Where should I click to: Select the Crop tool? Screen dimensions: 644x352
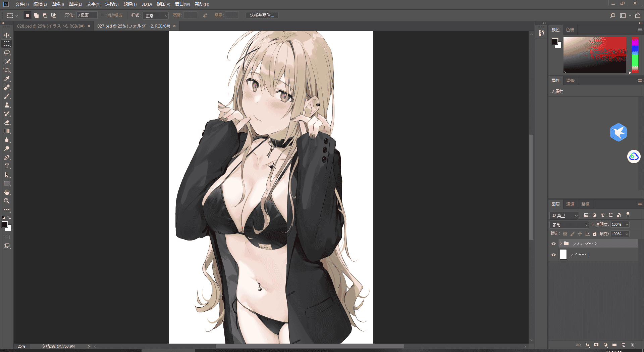click(x=7, y=70)
